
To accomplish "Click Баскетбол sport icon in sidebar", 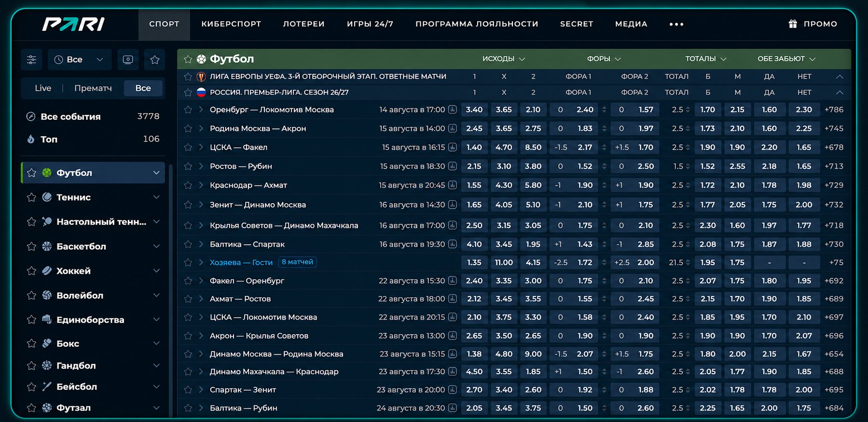I will (47, 246).
